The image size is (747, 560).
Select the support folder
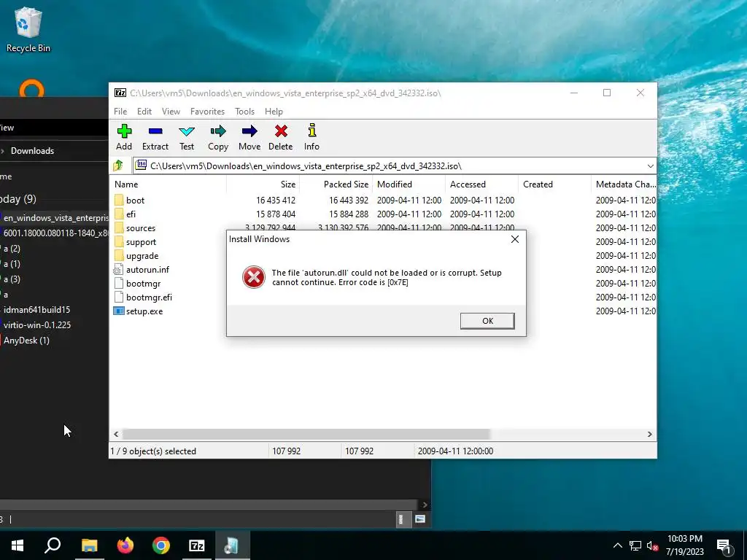[x=141, y=242]
